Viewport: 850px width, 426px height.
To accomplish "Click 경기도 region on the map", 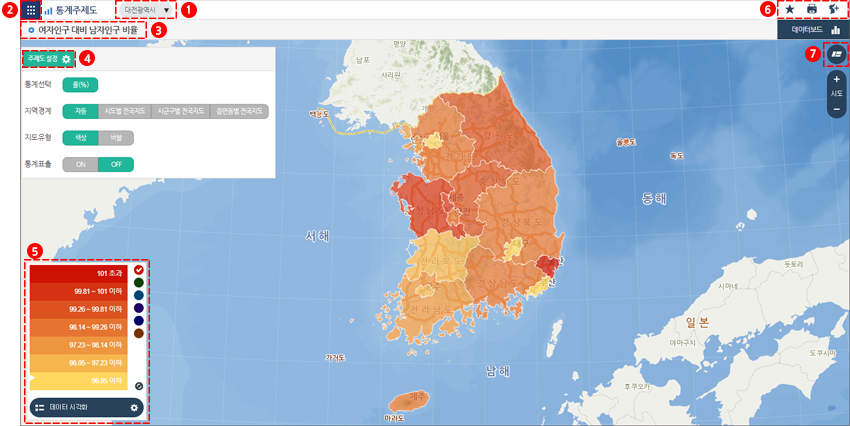I will 459,157.
